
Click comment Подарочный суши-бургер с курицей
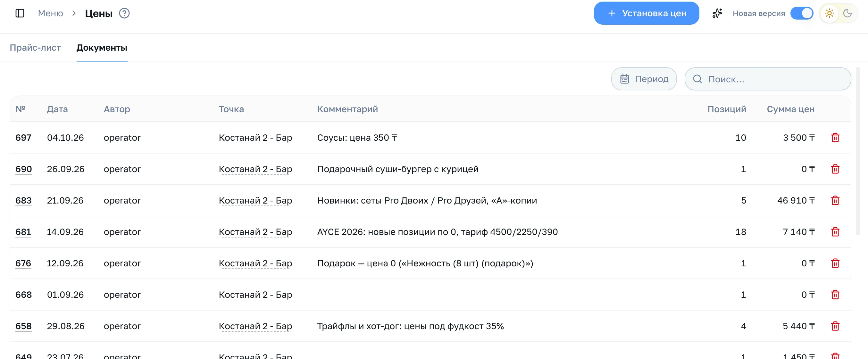397,169
